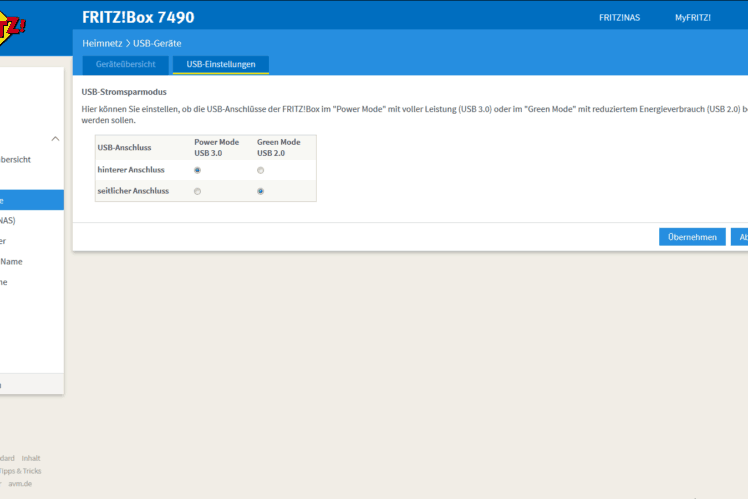The width and height of the screenshot is (748, 499).
Task: Click the Power Mode USB 3.0 column header
Action: (217, 147)
